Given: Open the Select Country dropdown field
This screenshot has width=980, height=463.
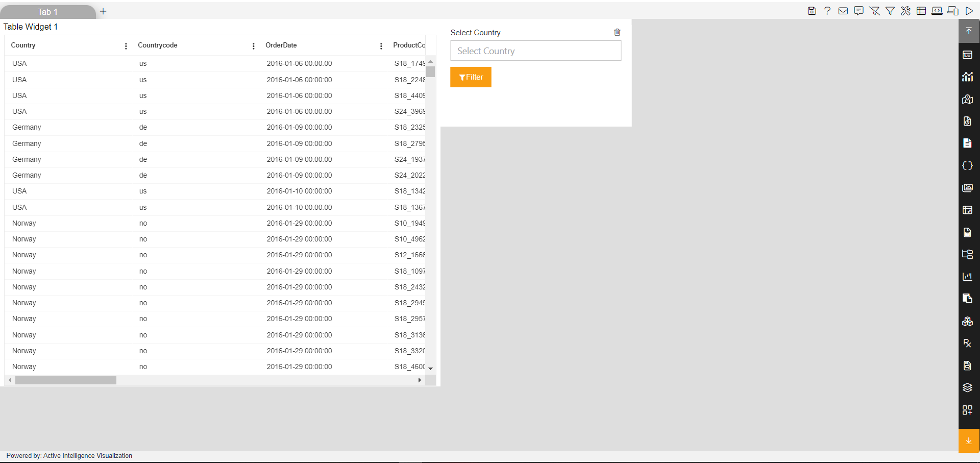Looking at the screenshot, I should pyautogui.click(x=535, y=51).
